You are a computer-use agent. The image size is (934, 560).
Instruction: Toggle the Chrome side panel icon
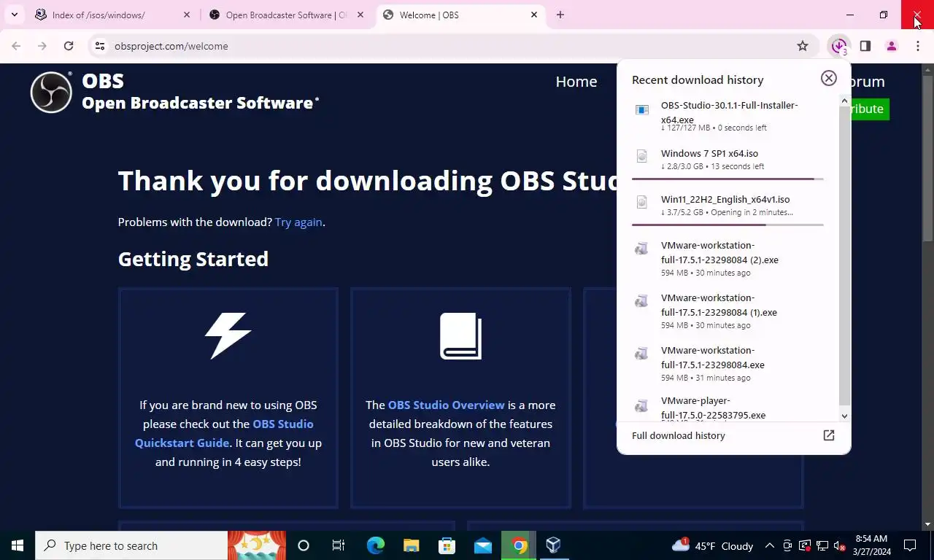pos(865,46)
